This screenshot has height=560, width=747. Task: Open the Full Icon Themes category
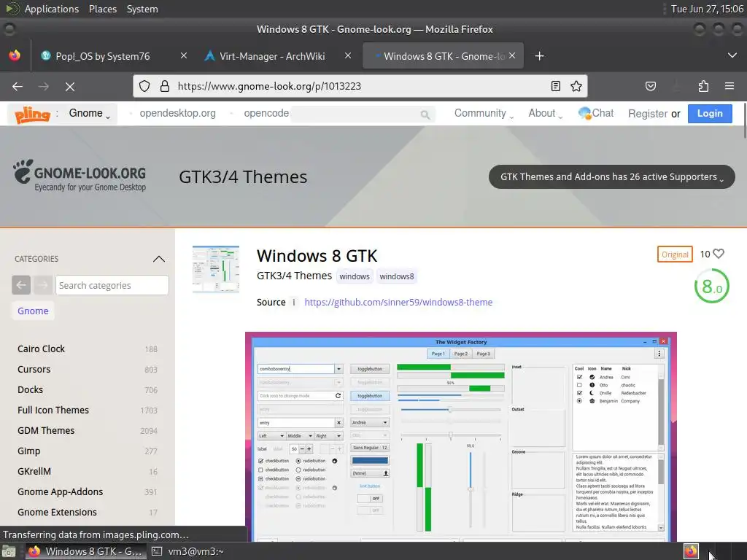[x=53, y=411]
